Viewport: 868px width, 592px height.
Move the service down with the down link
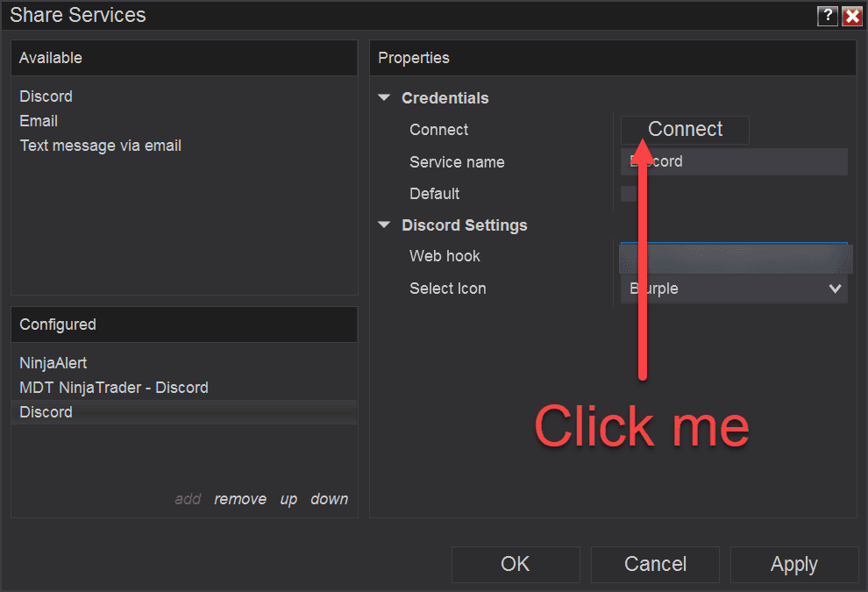(330, 499)
